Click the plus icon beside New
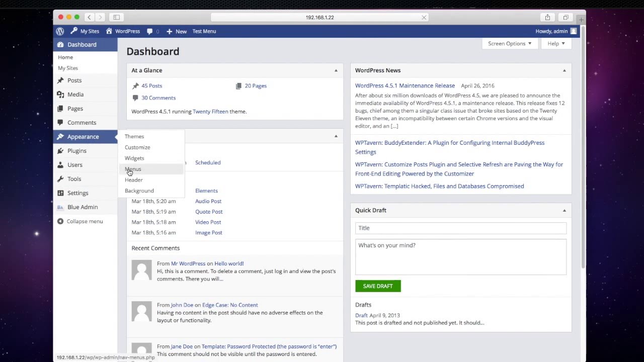The image size is (644, 362). [x=170, y=31]
